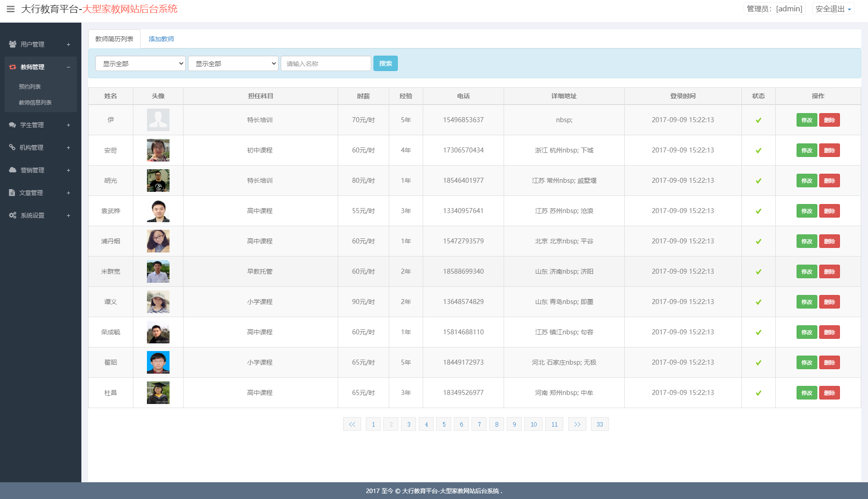
Task: Switch to 添加教师 tab
Action: pyautogui.click(x=161, y=39)
